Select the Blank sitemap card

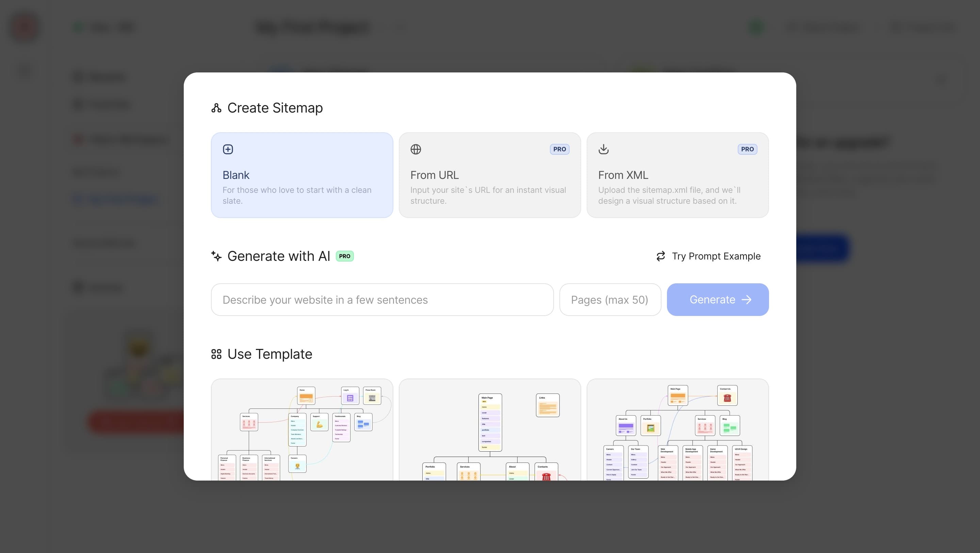pos(302,175)
